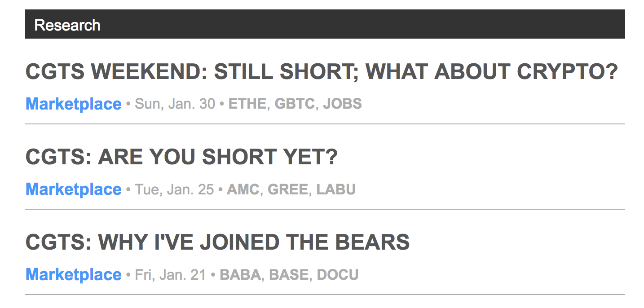Open the DOCU ticker symbol
The image size is (644, 308).
tap(338, 275)
